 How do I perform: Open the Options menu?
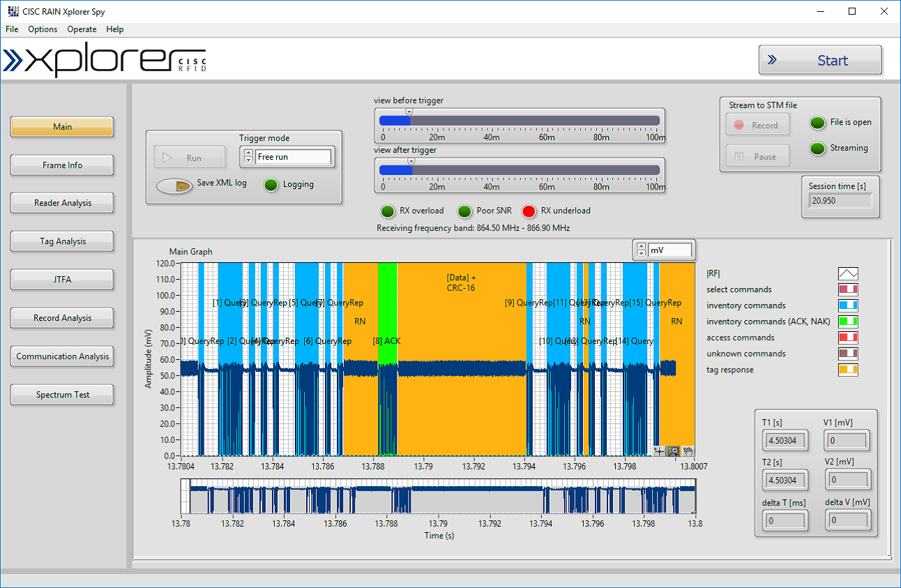click(43, 29)
